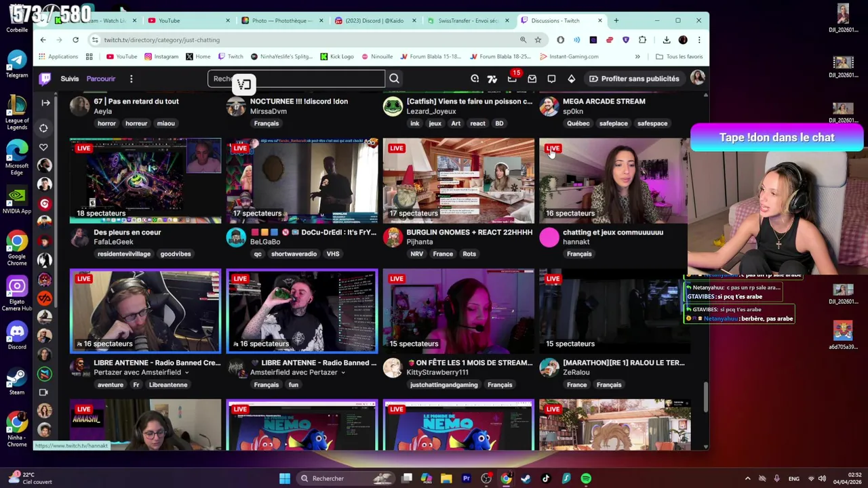
Task: Open site info icon left of the URL
Action: point(95,40)
